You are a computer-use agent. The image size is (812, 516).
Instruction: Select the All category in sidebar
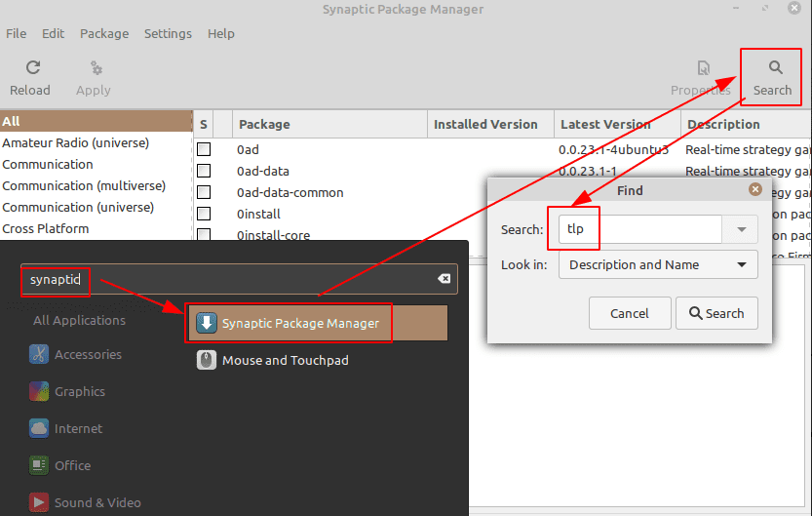(96, 121)
